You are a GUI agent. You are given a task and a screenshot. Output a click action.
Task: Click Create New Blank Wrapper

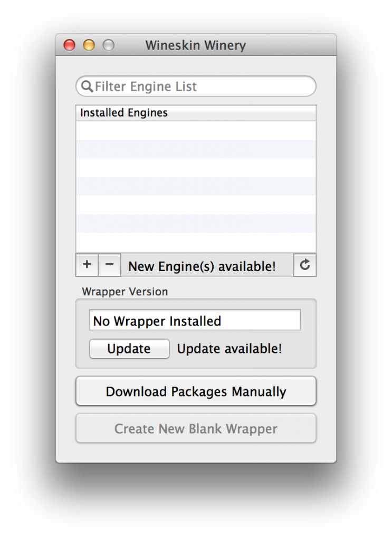tap(196, 429)
